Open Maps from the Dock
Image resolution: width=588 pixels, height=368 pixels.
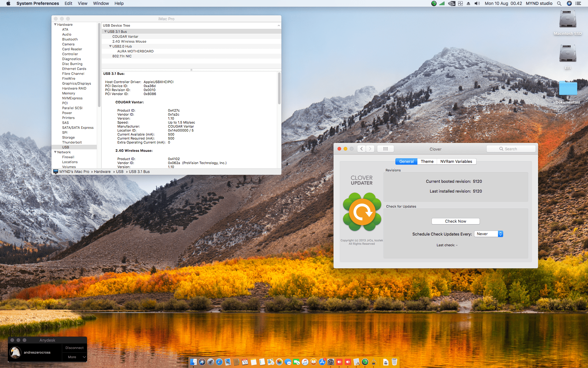click(271, 362)
